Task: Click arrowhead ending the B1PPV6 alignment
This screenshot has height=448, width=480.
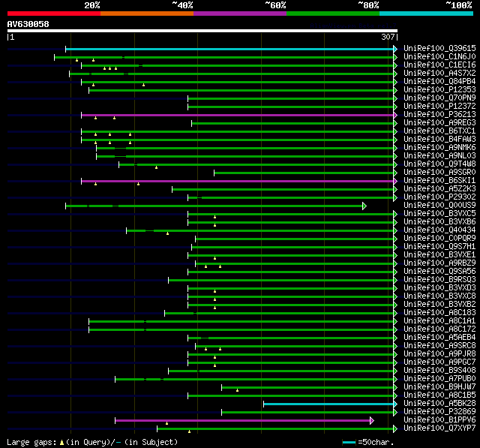Action: click(x=372, y=421)
